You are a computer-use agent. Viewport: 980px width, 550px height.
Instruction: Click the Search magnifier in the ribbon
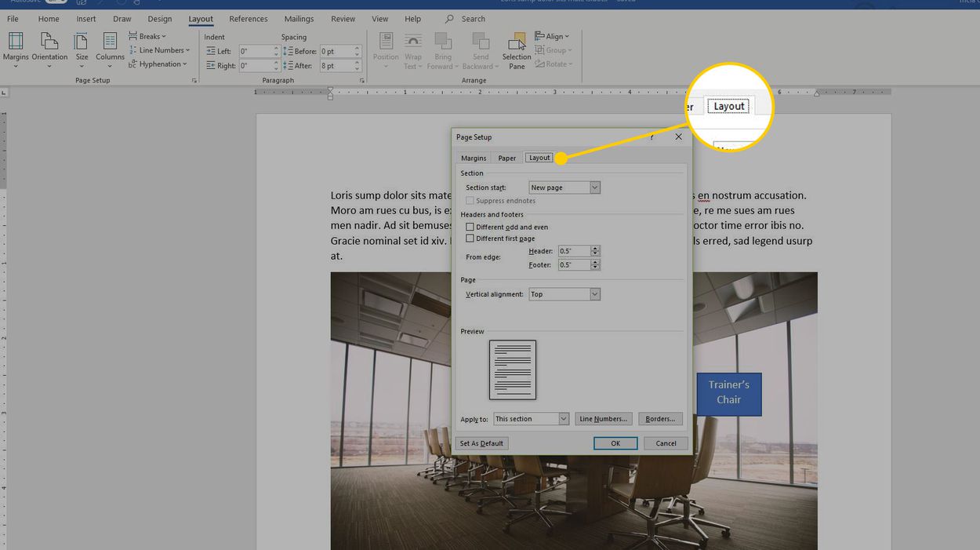tap(449, 19)
